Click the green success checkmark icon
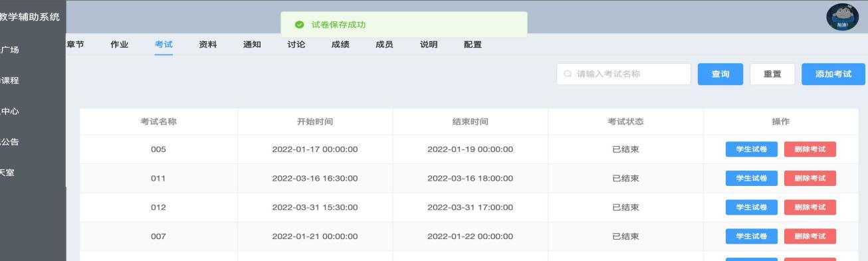 300,25
